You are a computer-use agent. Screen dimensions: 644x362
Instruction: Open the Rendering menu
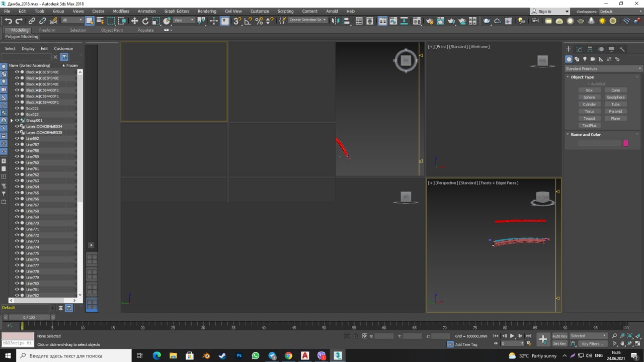[207, 11]
